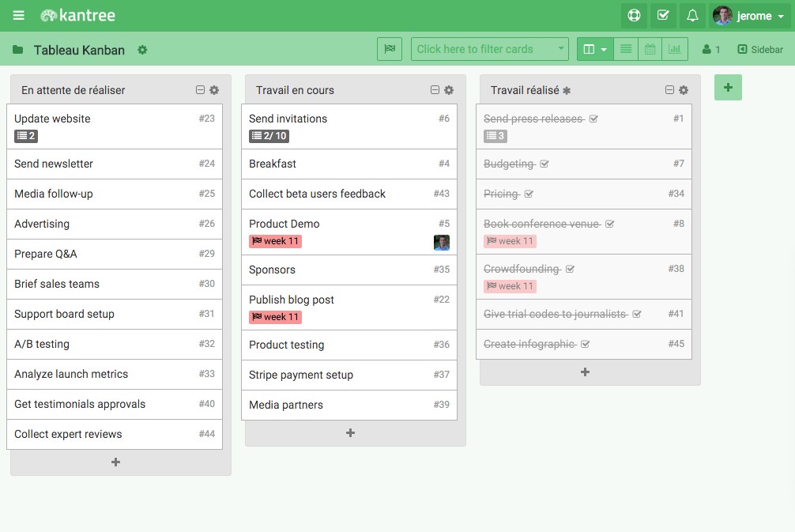Open the Get testimonials approvals card

coord(115,404)
